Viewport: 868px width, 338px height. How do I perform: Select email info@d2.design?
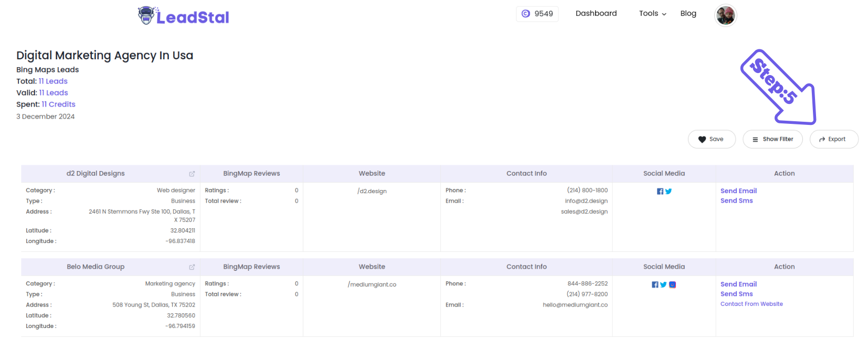pyautogui.click(x=586, y=201)
